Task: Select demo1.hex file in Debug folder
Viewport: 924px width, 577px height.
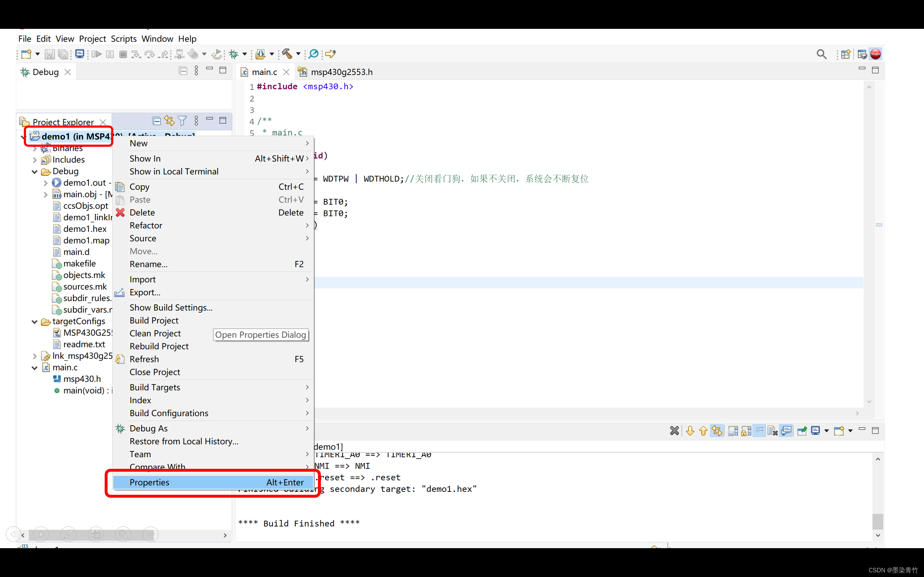Action: click(x=85, y=229)
